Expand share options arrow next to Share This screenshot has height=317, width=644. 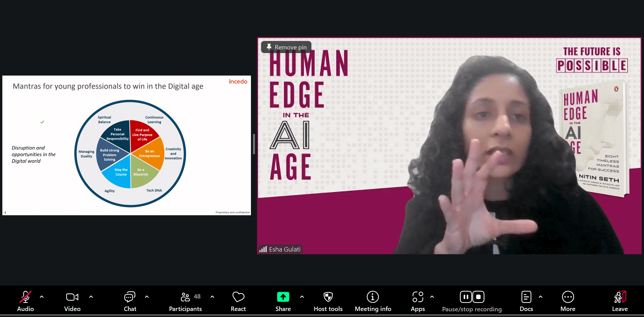point(302,297)
